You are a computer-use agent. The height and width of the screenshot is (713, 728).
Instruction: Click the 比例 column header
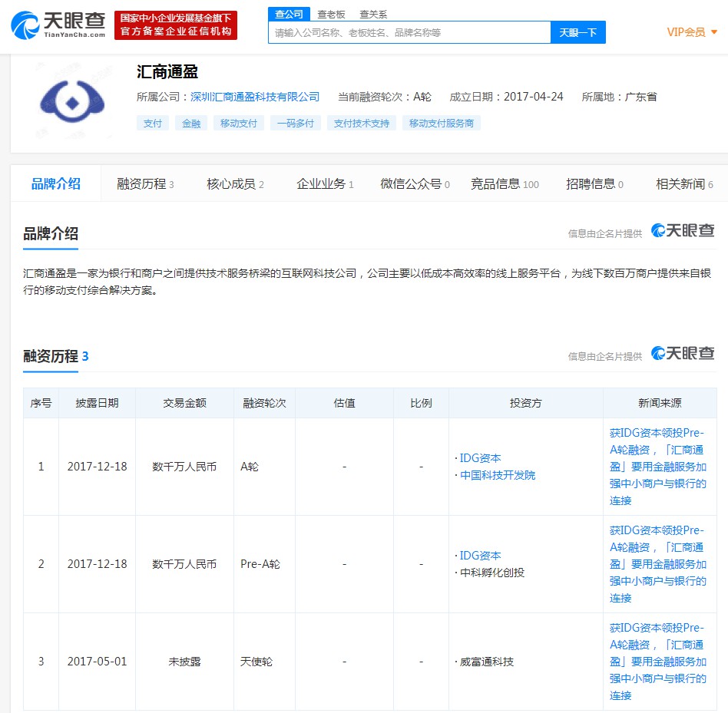421,403
